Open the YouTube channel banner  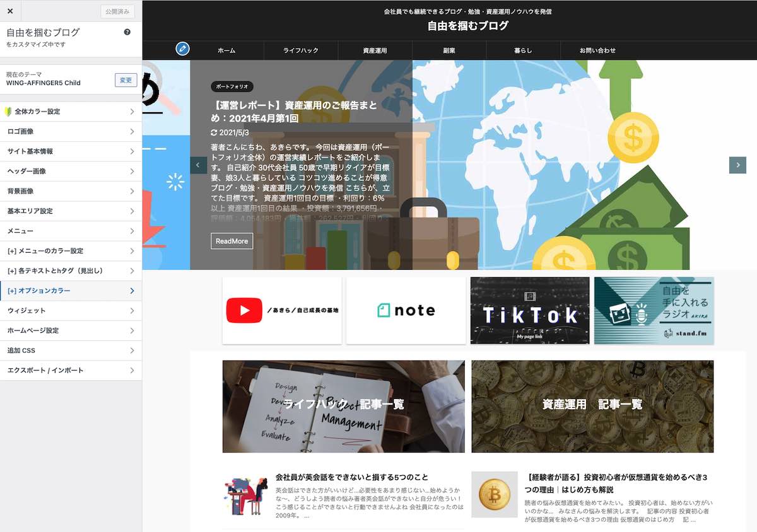coord(282,310)
